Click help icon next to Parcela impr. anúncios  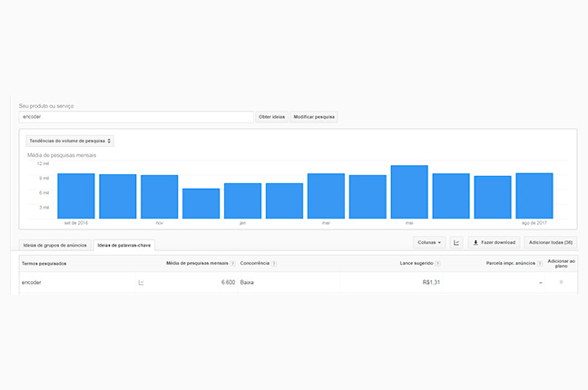pyautogui.click(x=540, y=264)
